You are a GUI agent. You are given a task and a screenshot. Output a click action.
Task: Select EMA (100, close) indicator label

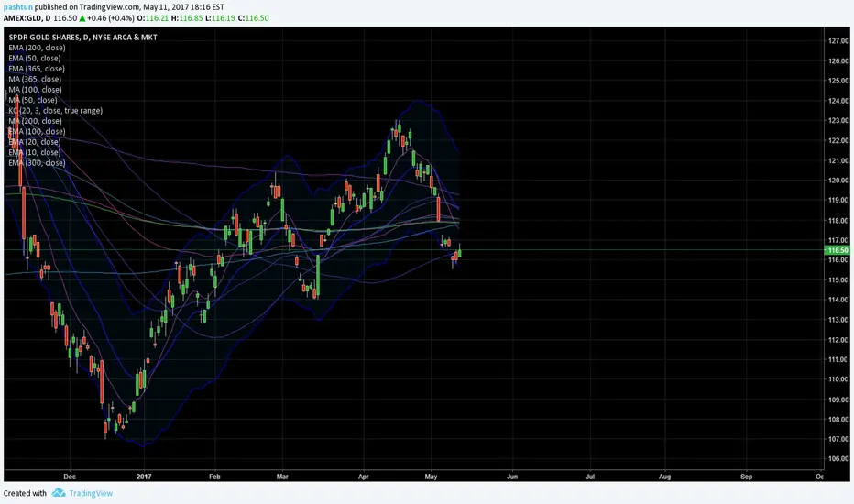click(37, 131)
